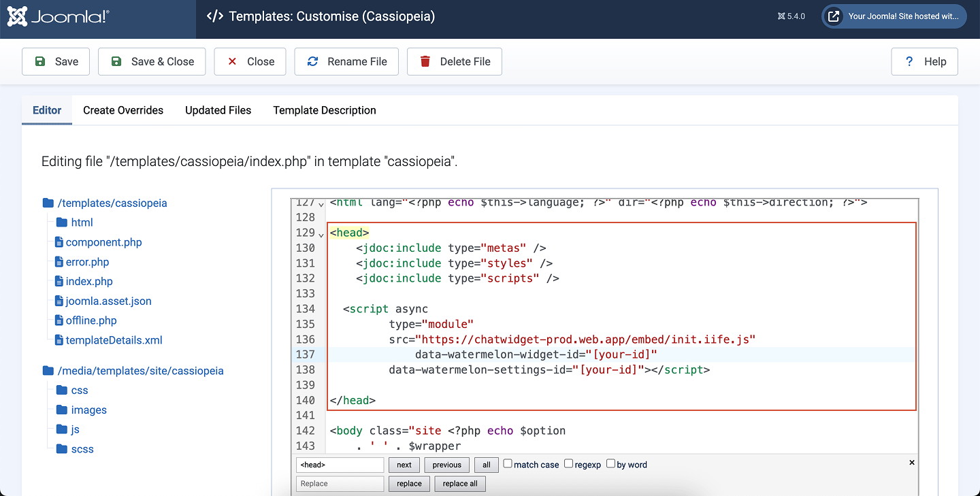The height and width of the screenshot is (496, 980).
Task: Enable the match case checkbox
Action: tap(508, 463)
